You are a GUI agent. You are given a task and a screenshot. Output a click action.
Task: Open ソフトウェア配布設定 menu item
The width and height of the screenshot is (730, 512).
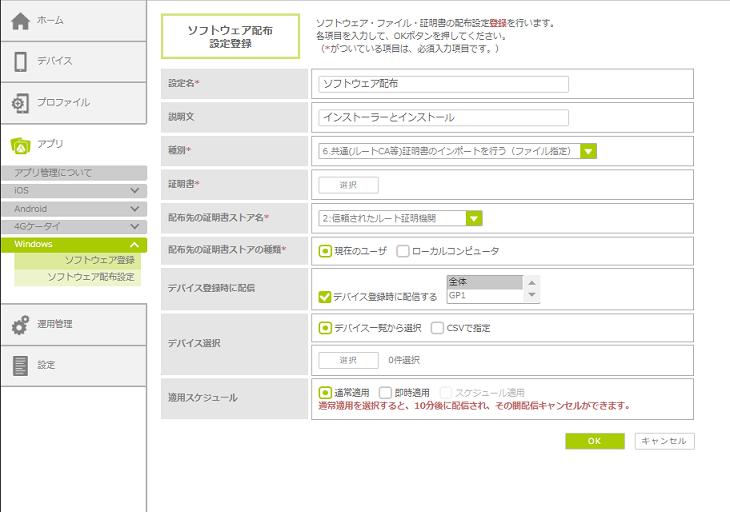(90, 276)
